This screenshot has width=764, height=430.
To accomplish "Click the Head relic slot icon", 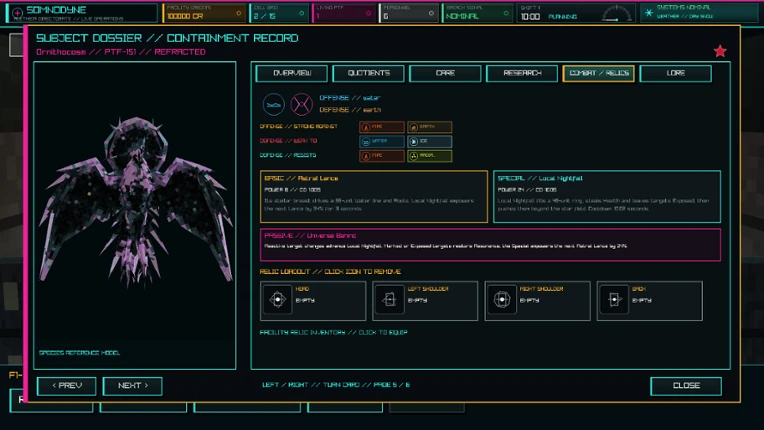I will [x=277, y=299].
